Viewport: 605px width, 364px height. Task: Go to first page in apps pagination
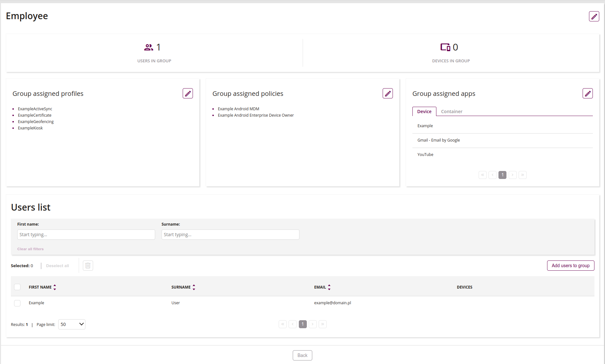[482, 175]
